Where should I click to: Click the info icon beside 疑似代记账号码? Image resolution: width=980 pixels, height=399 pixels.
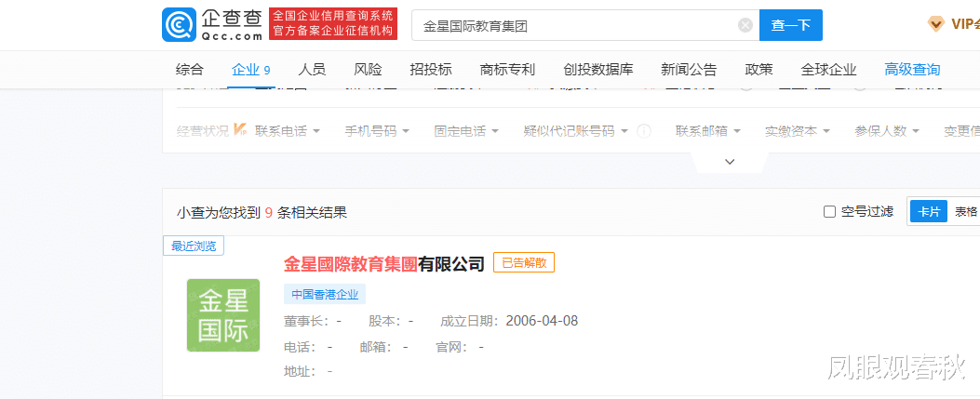point(644,131)
